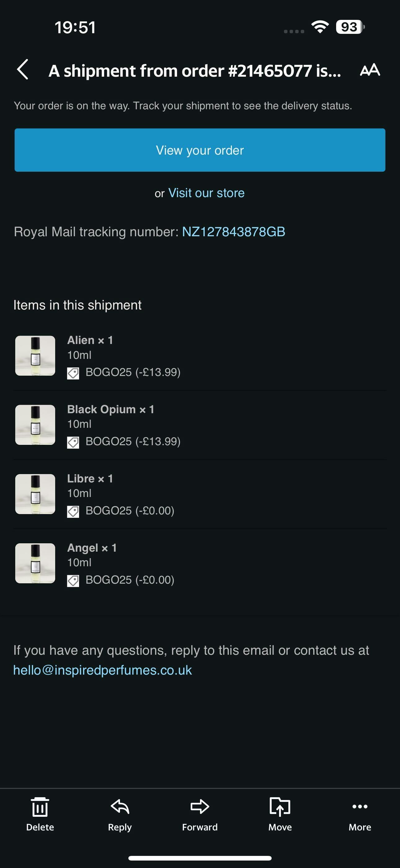The image size is (400, 868).
Task: Open the text size AA option
Action: [370, 70]
